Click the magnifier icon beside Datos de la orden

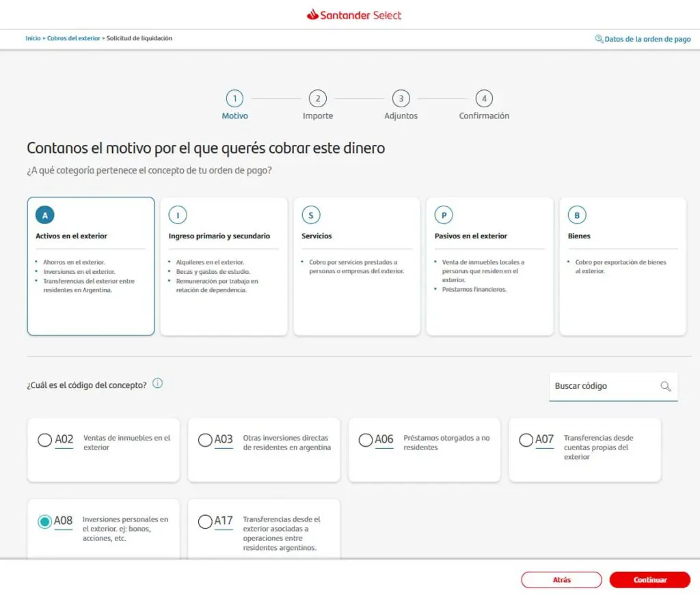click(x=599, y=39)
